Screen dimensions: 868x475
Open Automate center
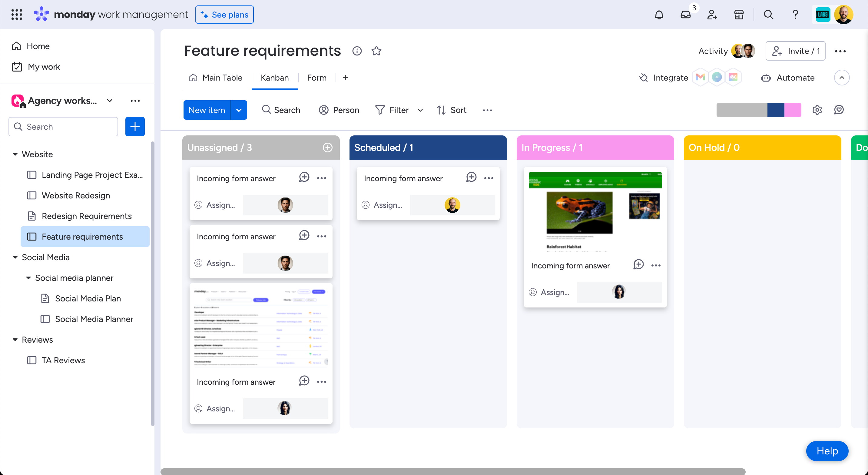[787, 78]
